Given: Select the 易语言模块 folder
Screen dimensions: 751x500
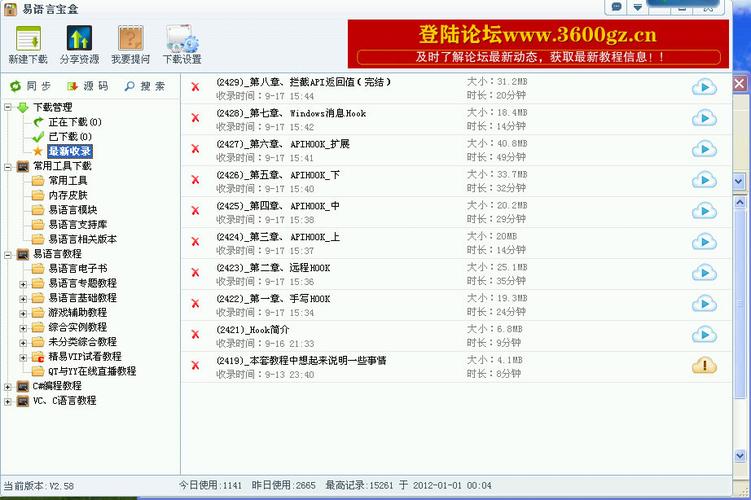Looking at the screenshot, I should pos(73,210).
